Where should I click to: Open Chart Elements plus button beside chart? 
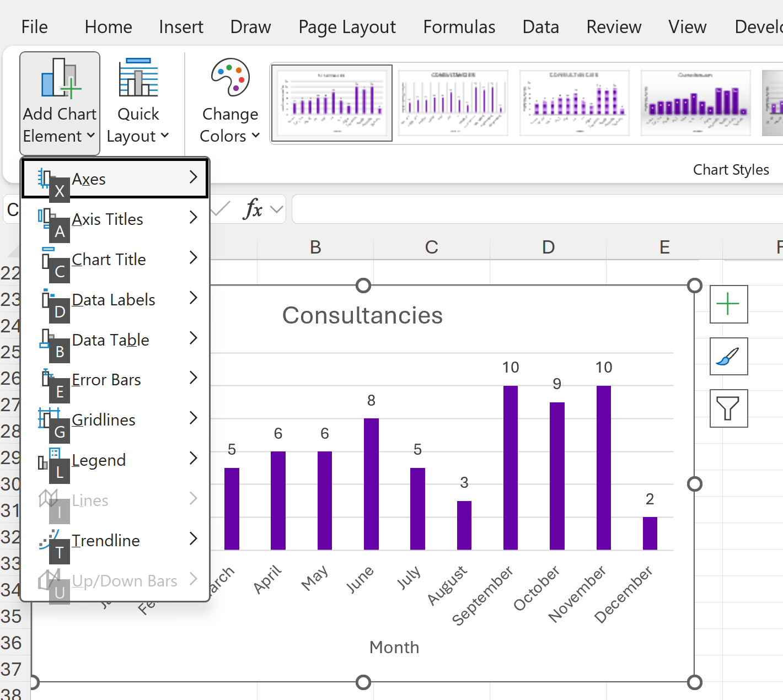point(728,304)
